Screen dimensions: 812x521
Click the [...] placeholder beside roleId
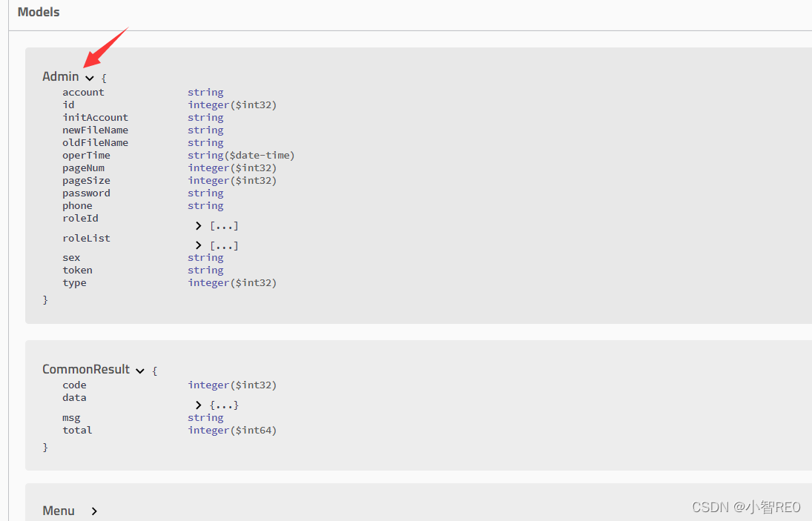[224, 225]
